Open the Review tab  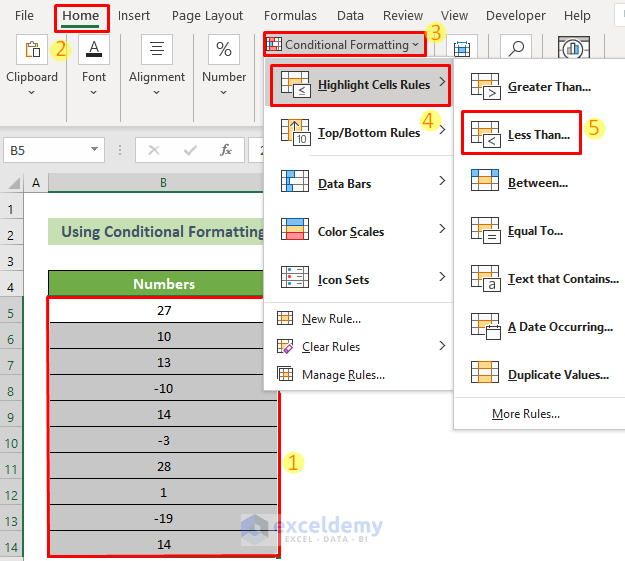(403, 16)
